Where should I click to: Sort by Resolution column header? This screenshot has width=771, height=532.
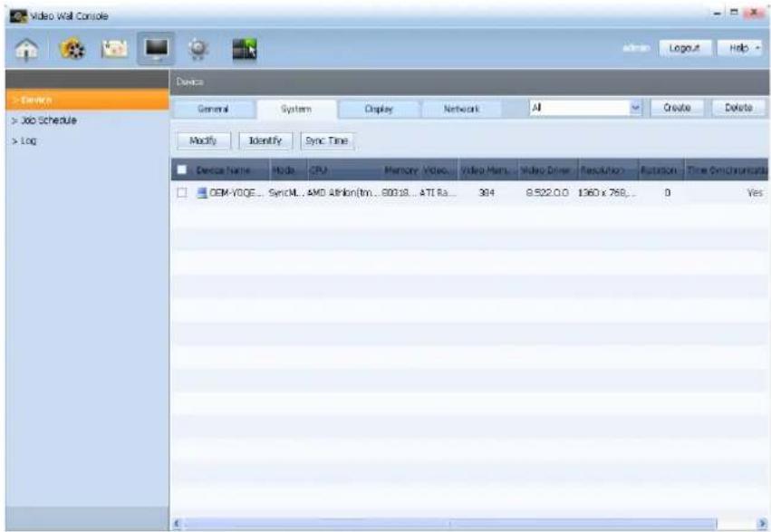tap(608, 170)
